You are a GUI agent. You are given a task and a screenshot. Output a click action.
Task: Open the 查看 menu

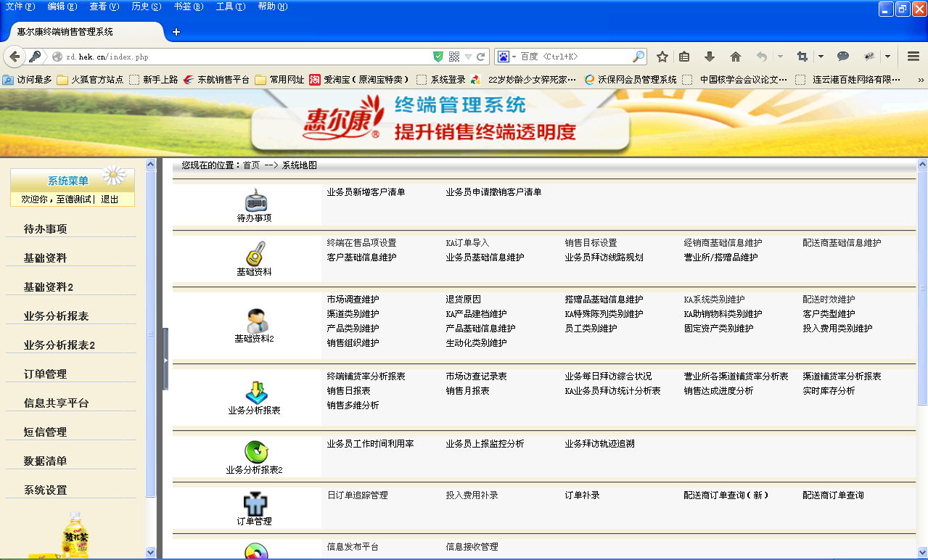tap(104, 7)
